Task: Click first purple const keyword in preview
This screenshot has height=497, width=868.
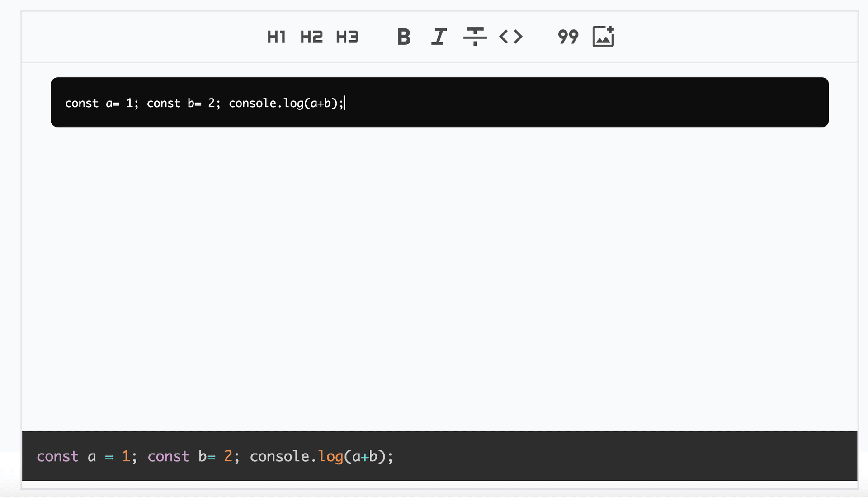Action: [x=57, y=456]
